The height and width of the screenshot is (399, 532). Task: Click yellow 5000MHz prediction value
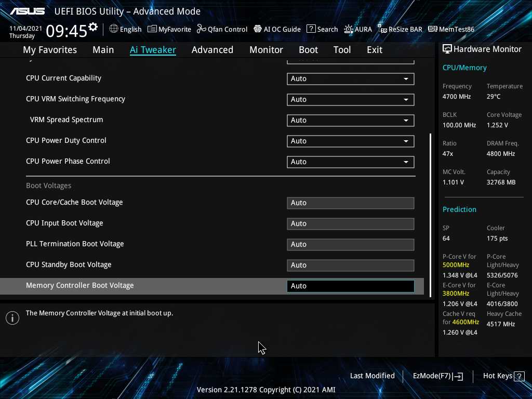click(456, 264)
